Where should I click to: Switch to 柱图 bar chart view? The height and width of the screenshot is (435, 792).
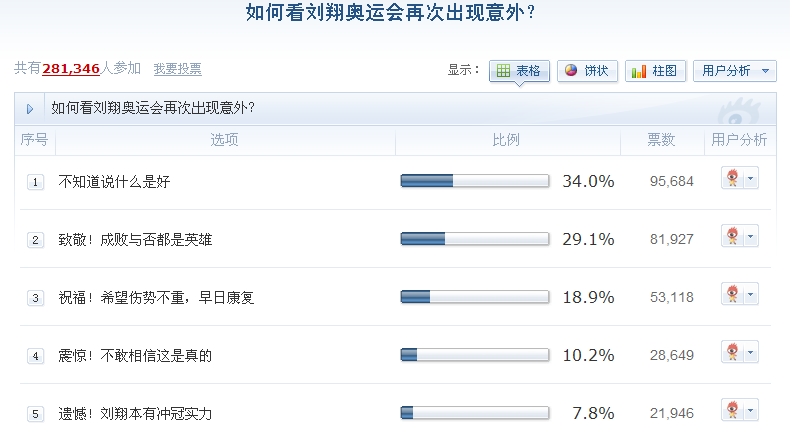point(655,71)
